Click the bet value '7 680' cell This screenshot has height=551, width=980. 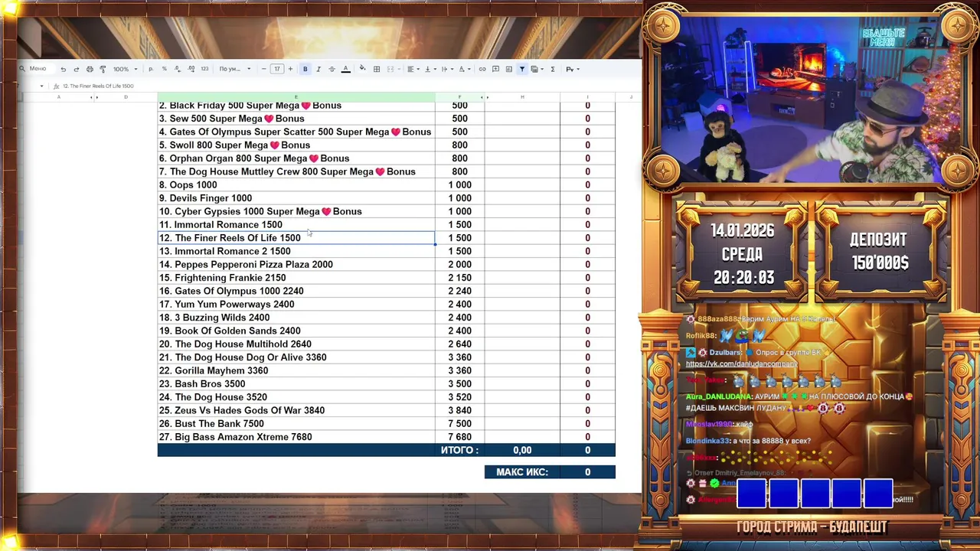click(459, 437)
